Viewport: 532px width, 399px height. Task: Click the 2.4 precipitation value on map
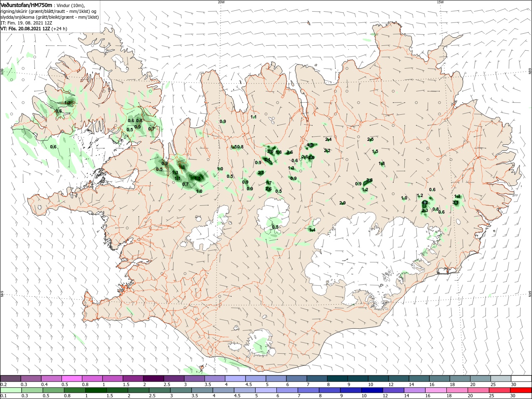(x=328, y=139)
